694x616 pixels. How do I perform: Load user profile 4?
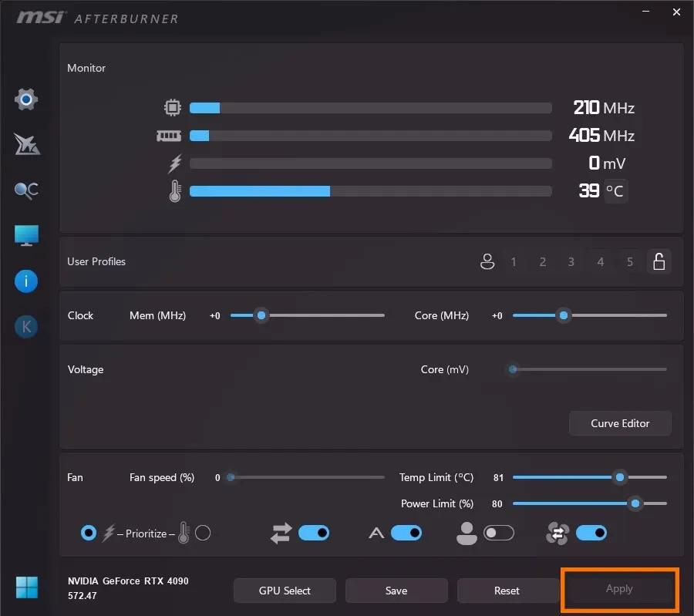click(600, 261)
